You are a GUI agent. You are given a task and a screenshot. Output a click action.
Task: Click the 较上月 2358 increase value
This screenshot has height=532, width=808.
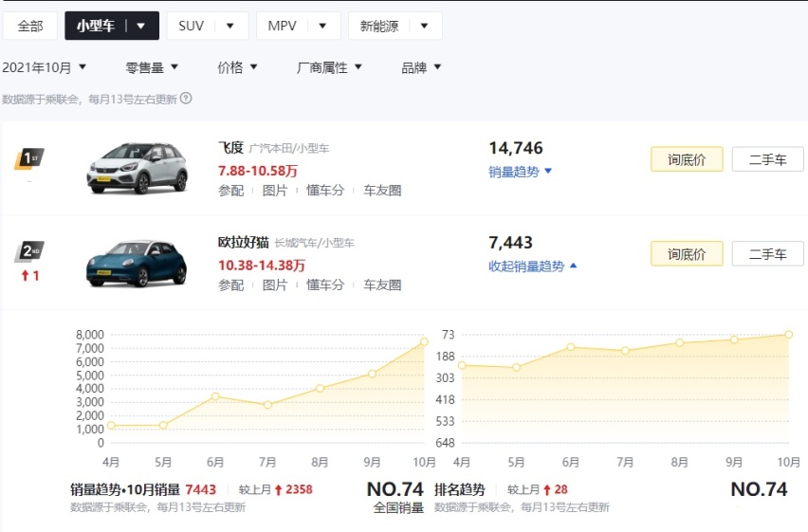pos(299,489)
